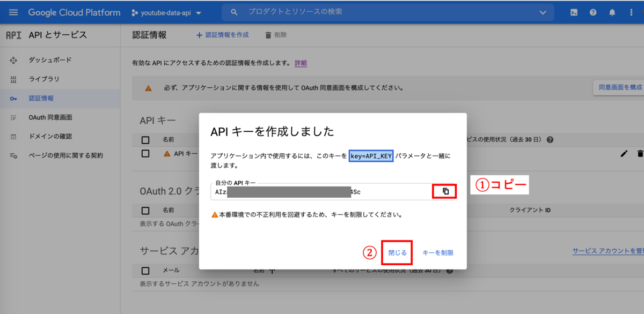Screen dimensions: 644x314
Task: Click the key credentials sidebar icon
Action: pos(13,99)
